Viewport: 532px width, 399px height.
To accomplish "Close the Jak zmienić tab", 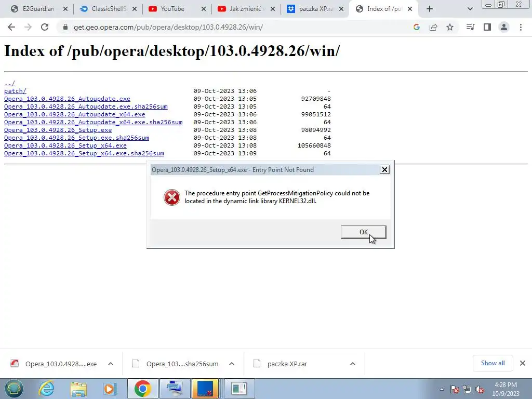I will [x=272, y=9].
